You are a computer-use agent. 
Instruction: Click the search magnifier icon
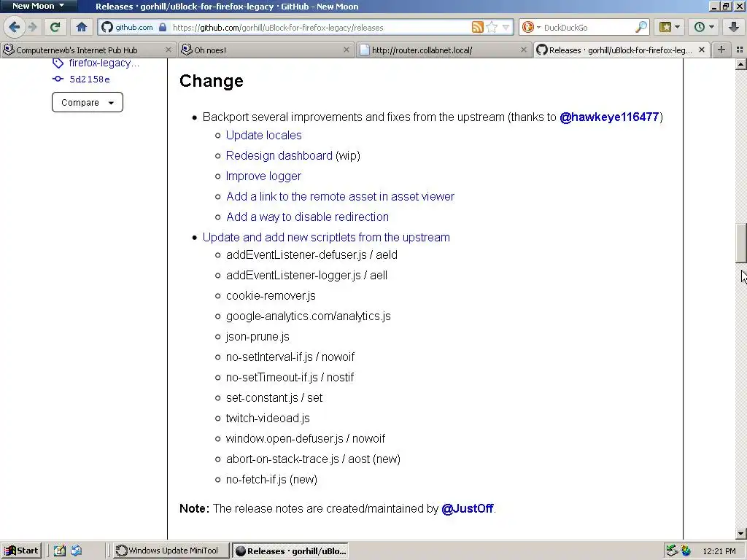pos(641,27)
